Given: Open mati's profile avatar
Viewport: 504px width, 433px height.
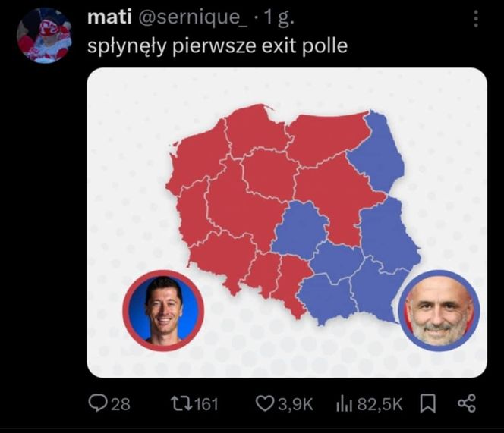Looking at the screenshot, I should click(x=44, y=36).
